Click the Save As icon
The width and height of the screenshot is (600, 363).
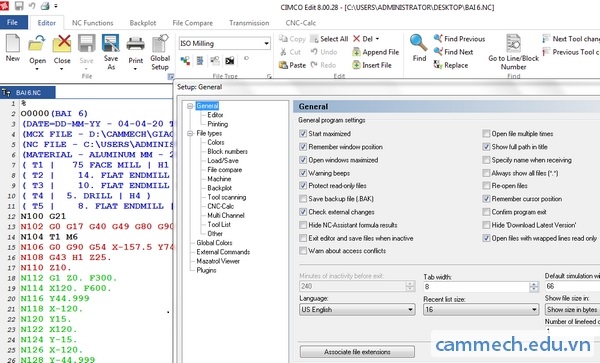[111, 43]
